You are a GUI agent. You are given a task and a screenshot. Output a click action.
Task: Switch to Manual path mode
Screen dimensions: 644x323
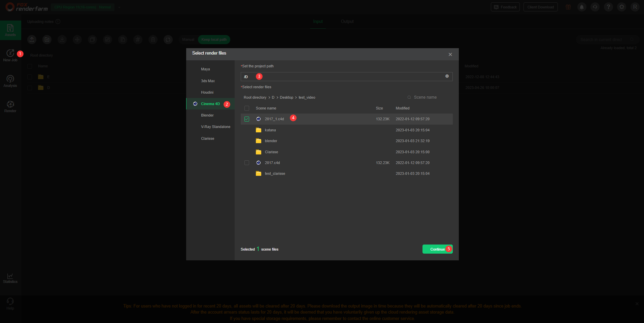click(188, 40)
